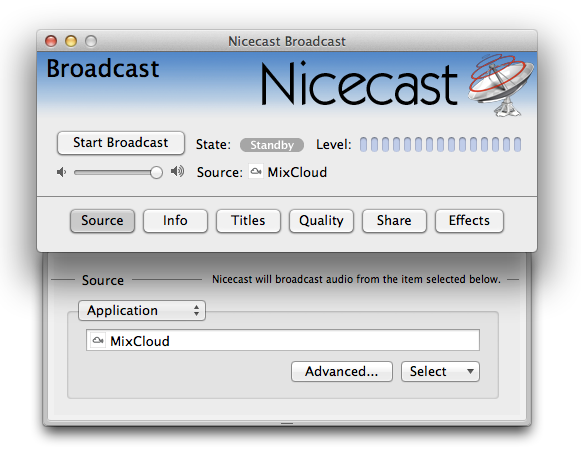Show the Quality tab
581x476 pixels.
pyautogui.click(x=321, y=221)
